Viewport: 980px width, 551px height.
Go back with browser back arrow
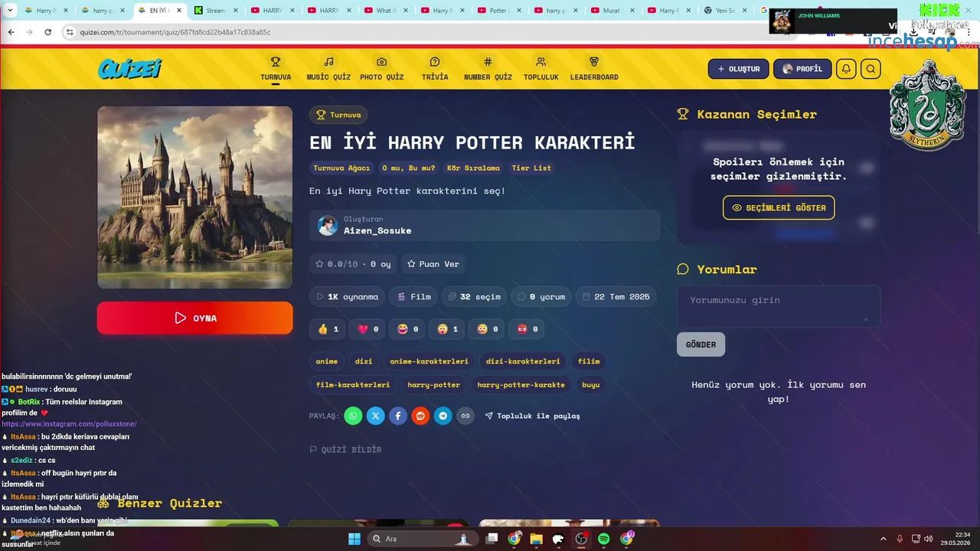(11, 32)
